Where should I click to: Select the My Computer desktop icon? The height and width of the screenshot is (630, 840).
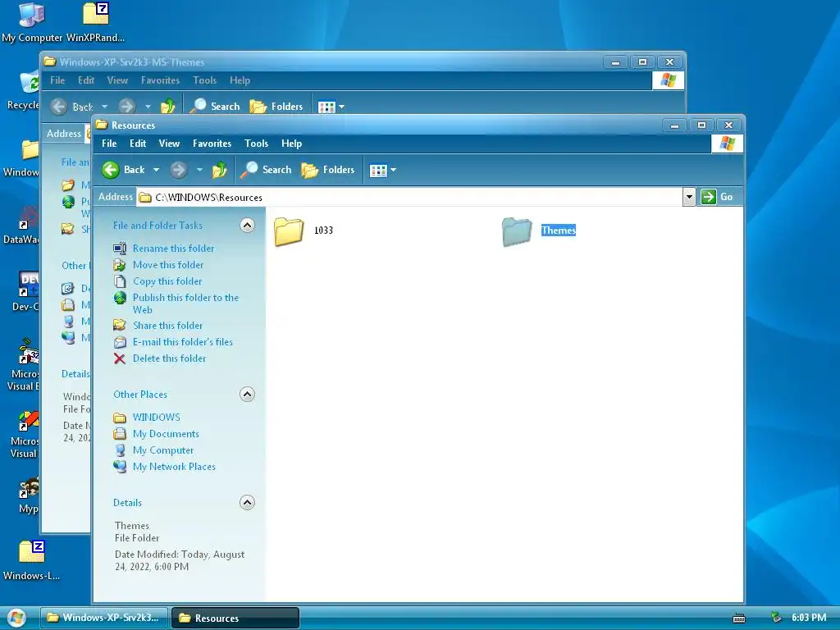[32, 22]
